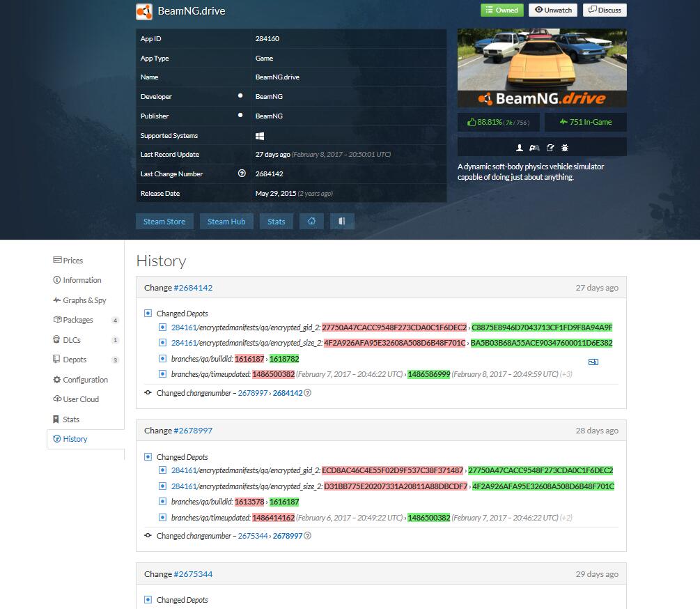This screenshot has width=700, height=609.
Task: Expand the (+3) extra changes indicator
Action: pyautogui.click(x=566, y=374)
